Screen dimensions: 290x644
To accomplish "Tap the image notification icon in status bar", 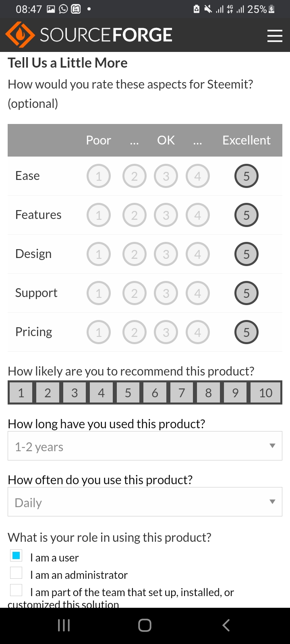I will [x=51, y=9].
